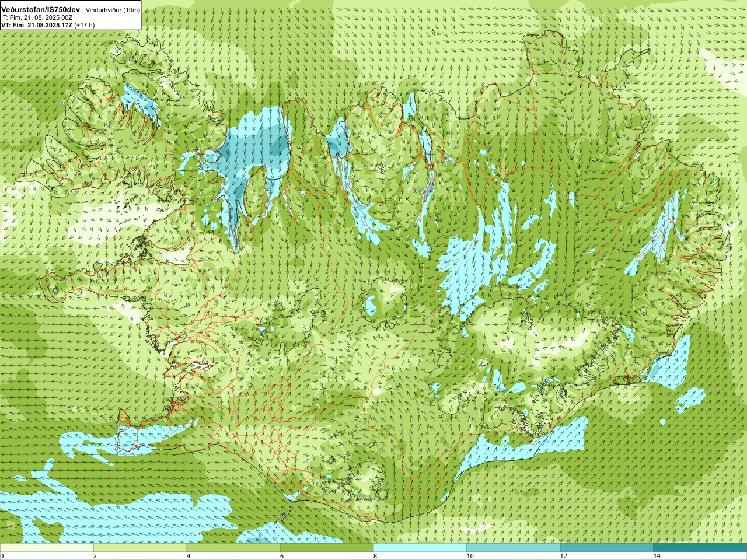Click the legend value 14
This screenshot has width=747, height=560.
[657, 556]
